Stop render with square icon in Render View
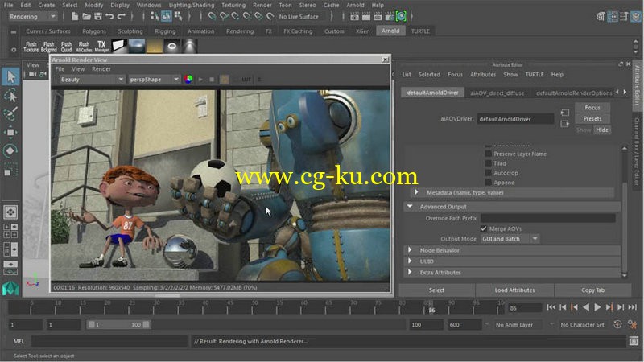Screen dimensions: 644x362 [212, 79]
